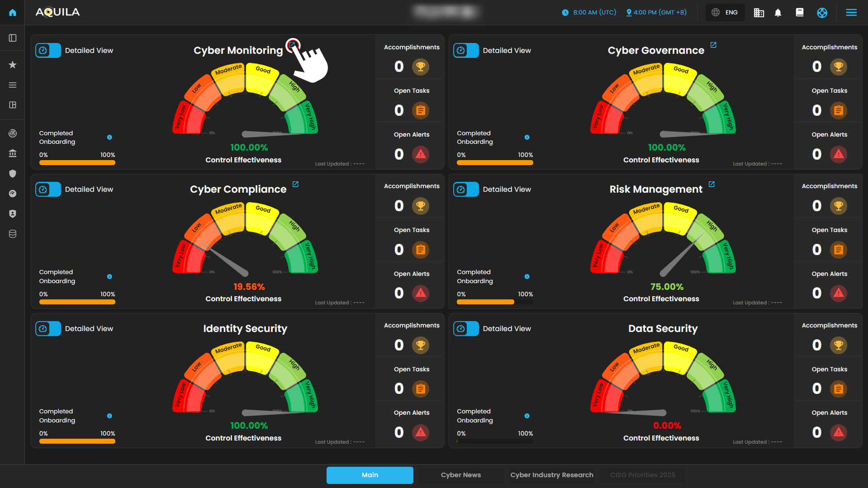Toggle Detailed View for Identity Security
Screen dimensions: 868x488
point(48,329)
